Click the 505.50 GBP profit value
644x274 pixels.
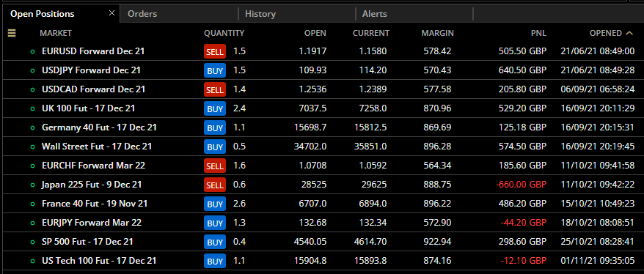click(522, 51)
